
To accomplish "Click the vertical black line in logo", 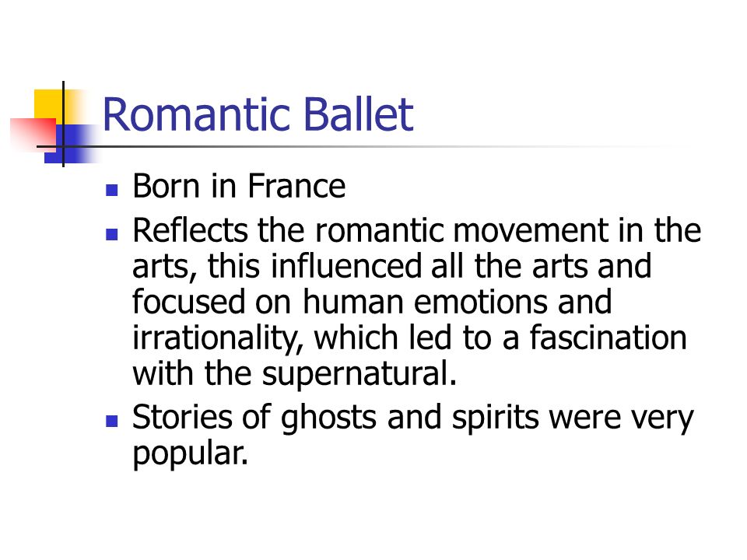I will click(63, 124).
